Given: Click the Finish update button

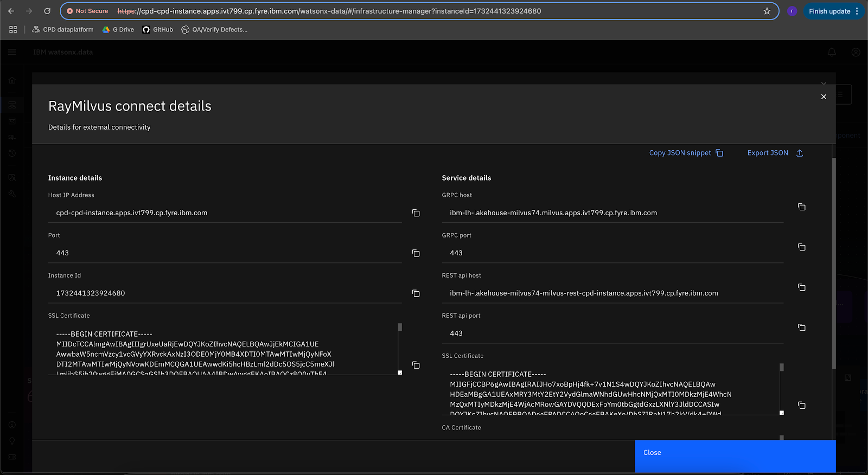Looking at the screenshot, I should click(x=834, y=11).
